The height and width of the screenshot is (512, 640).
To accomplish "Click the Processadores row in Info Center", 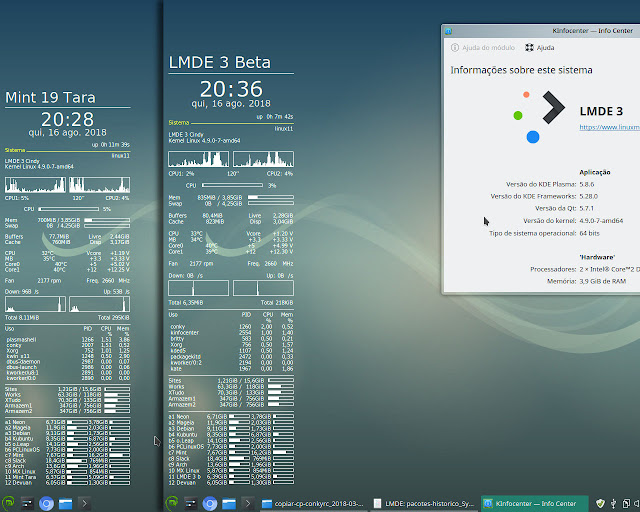I will coord(585,269).
